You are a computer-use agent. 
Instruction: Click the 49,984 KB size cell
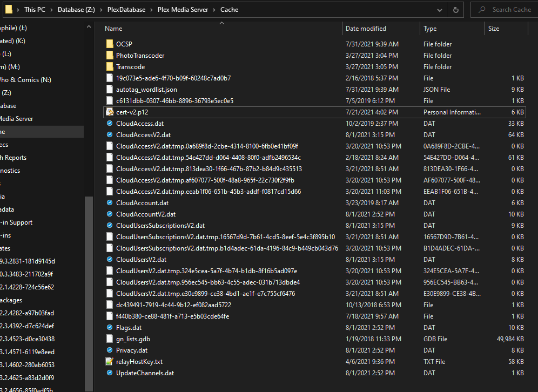pyautogui.click(x=510, y=339)
